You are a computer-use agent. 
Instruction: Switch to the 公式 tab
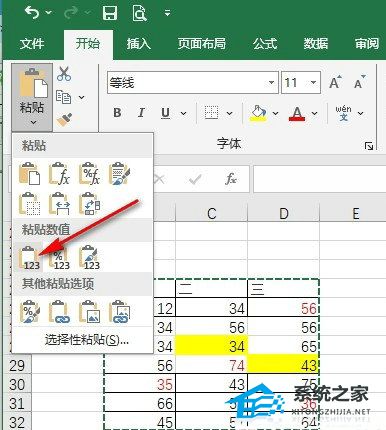pos(265,44)
